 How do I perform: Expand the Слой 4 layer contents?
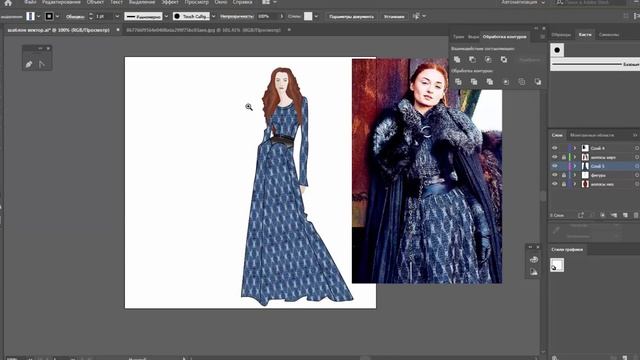(575, 148)
